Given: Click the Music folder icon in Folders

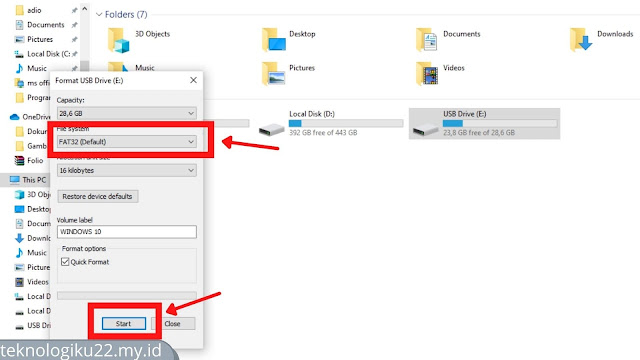Looking at the screenshot, I should point(118,67).
